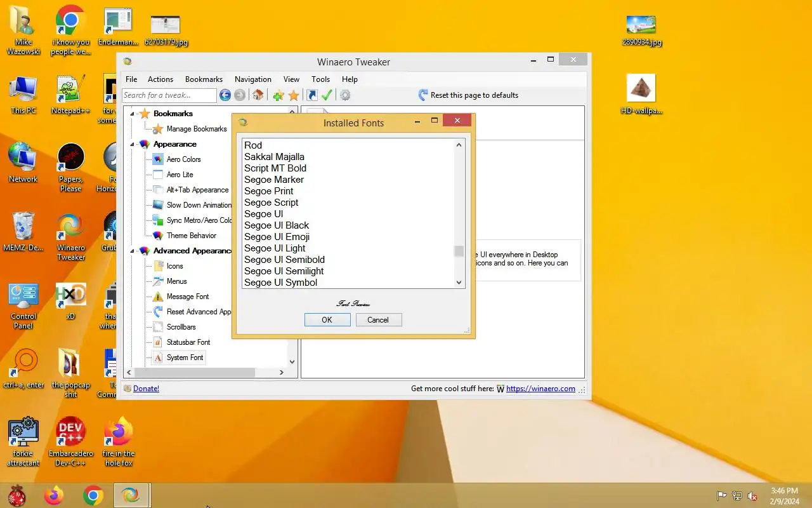Click the font list scrollbar thumb
Screen dimensions: 812x508
click(459, 251)
